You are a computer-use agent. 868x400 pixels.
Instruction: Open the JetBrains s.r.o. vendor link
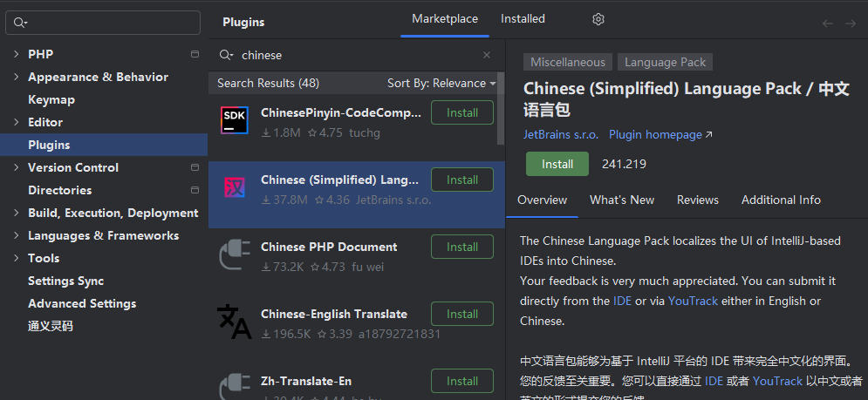coord(561,134)
